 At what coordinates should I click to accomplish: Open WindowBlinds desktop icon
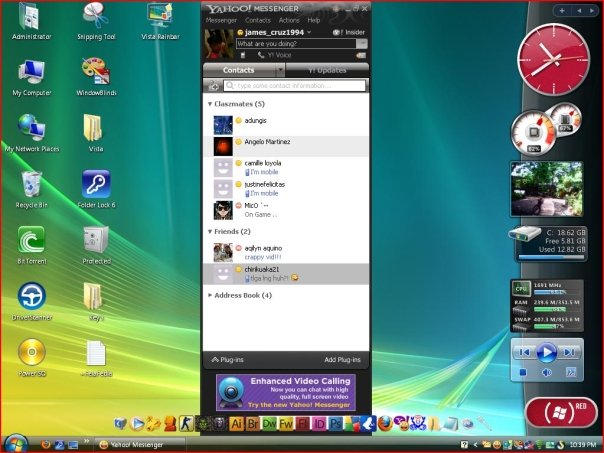pos(96,77)
